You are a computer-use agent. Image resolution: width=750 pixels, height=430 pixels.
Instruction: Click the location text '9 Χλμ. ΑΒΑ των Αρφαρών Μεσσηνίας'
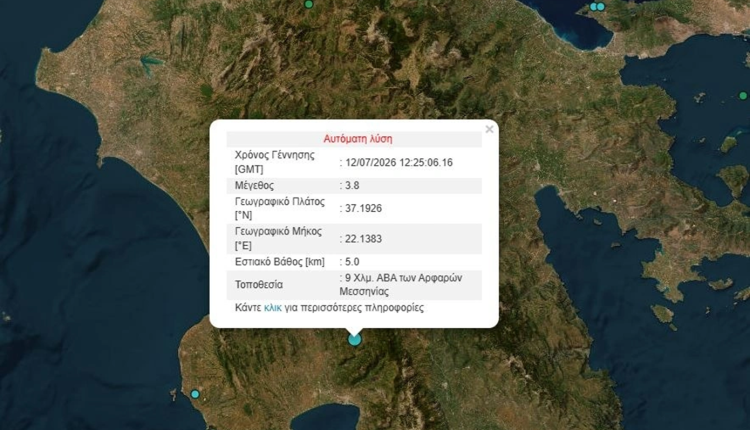[x=401, y=285]
